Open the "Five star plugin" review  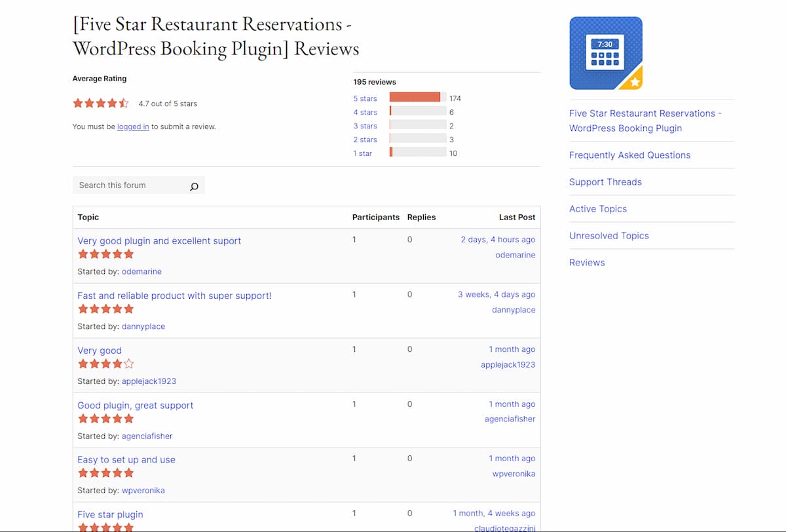coord(110,514)
